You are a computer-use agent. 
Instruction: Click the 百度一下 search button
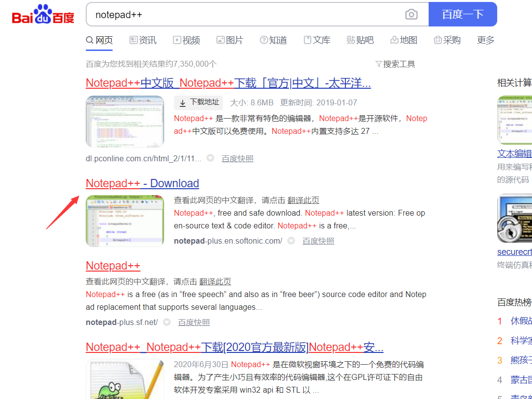coord(463,14)
